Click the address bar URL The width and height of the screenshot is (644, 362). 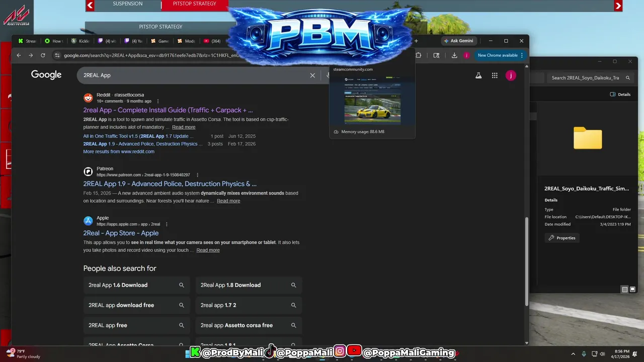(151, 55)
